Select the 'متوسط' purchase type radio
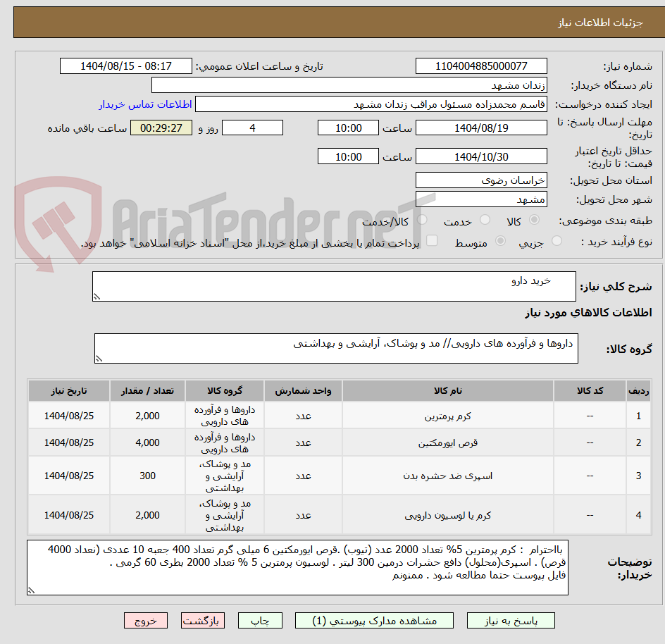Viewport: 665px width, 644px height. pos(500,241)
